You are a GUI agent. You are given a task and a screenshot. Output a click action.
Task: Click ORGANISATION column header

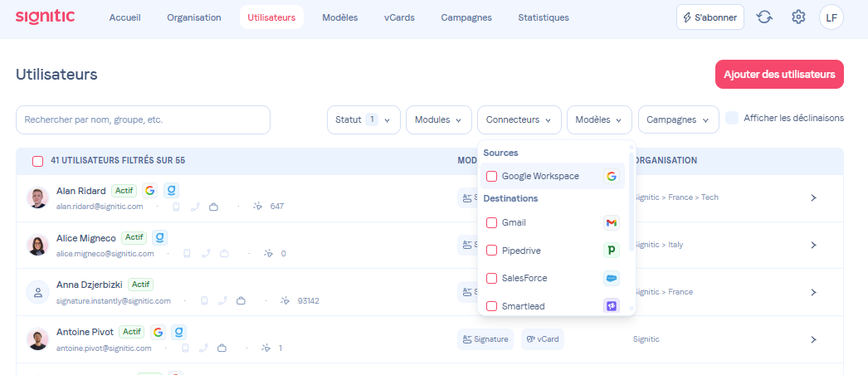tap(666, 160)
